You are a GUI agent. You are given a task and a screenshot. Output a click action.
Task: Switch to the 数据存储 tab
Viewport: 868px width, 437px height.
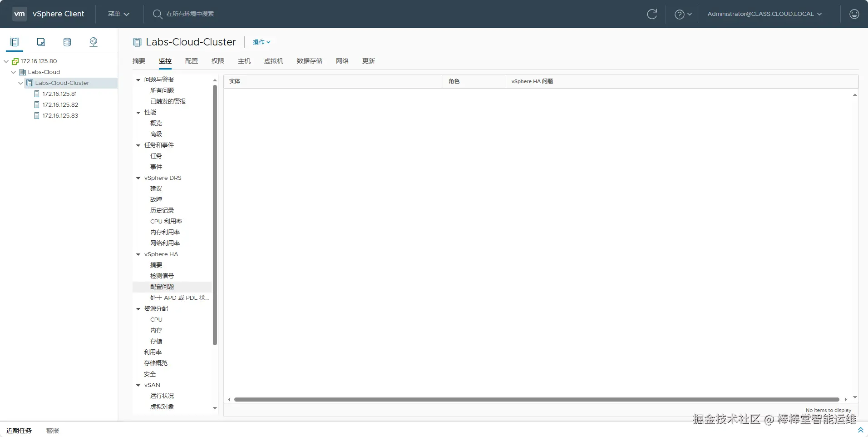tap(310, 61)
